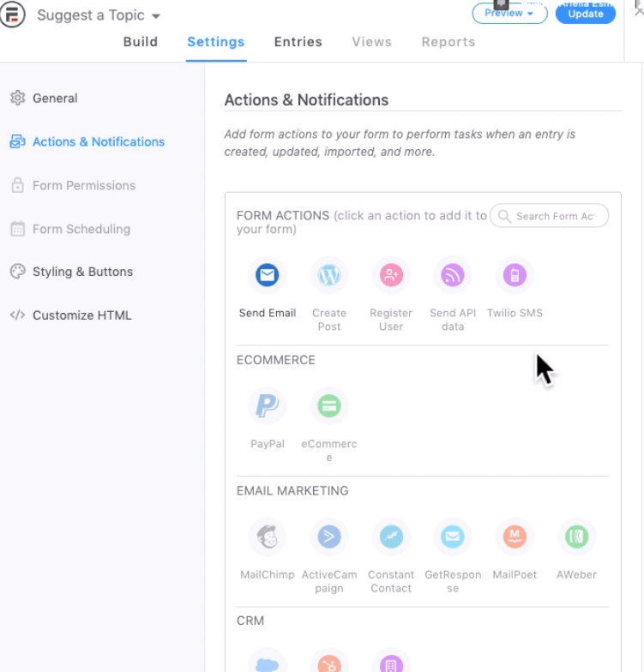
Task: Select the ActiveCampaign action icon
Action: (329, 537)
